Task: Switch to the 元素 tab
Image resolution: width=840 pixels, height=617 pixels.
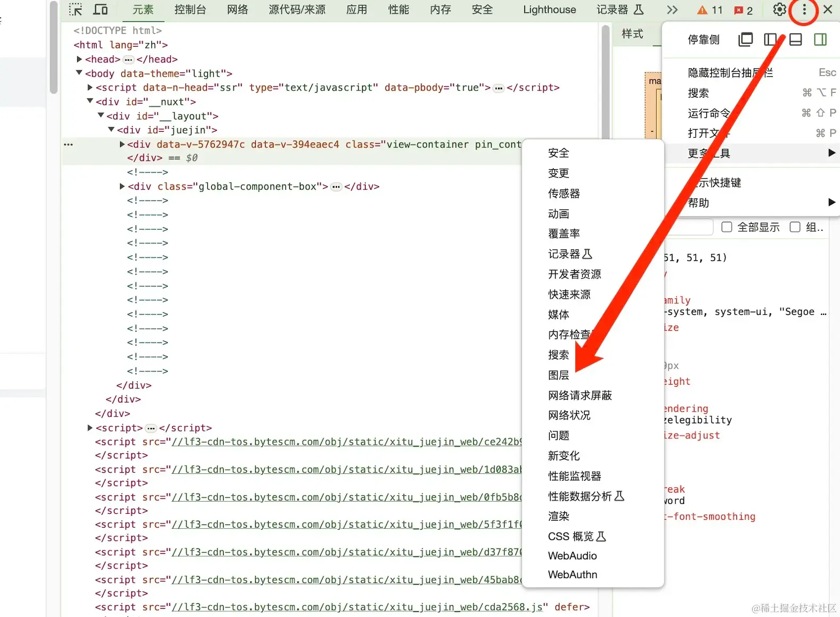Action: coord(143,10)
